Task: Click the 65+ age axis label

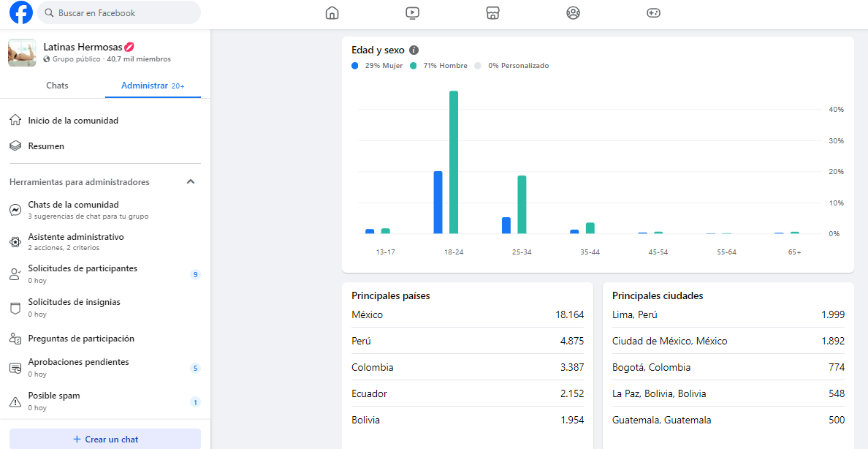Action: [795, 252]
